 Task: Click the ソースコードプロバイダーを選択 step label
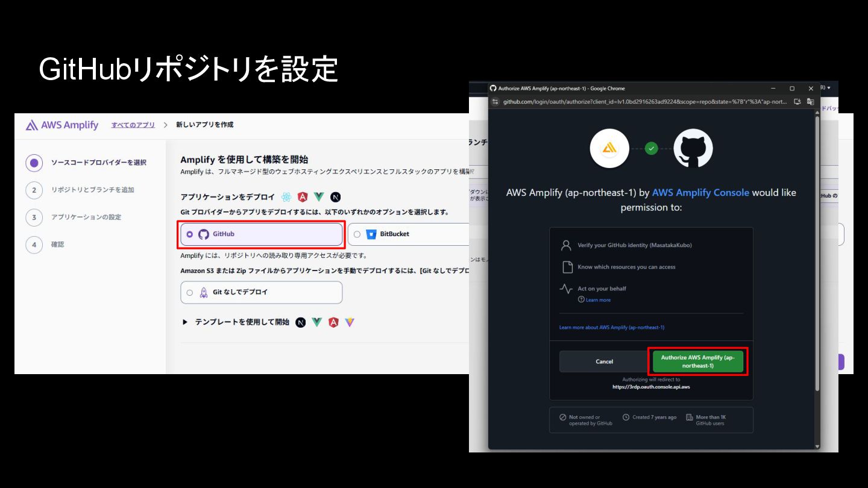(x=98, y=163)
